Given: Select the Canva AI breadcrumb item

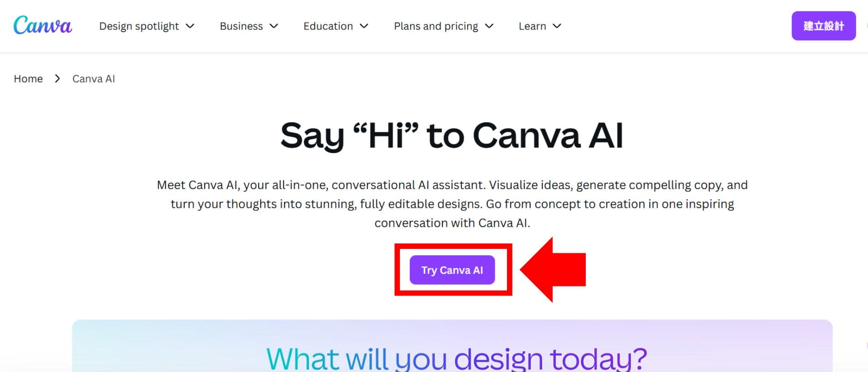Looking at the screenshot, I should (x=93, y=78).
